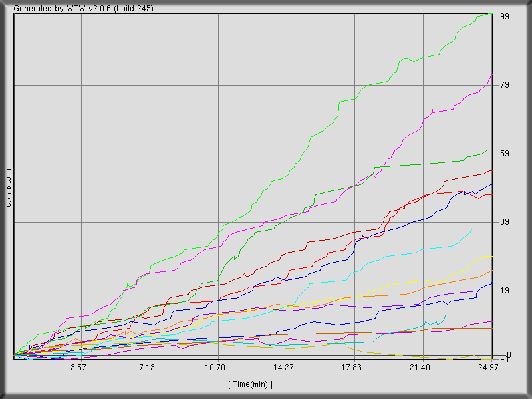Click the top green line's endpoint near 99
This screenshot has width=532, height=399.
pos(490,13)
